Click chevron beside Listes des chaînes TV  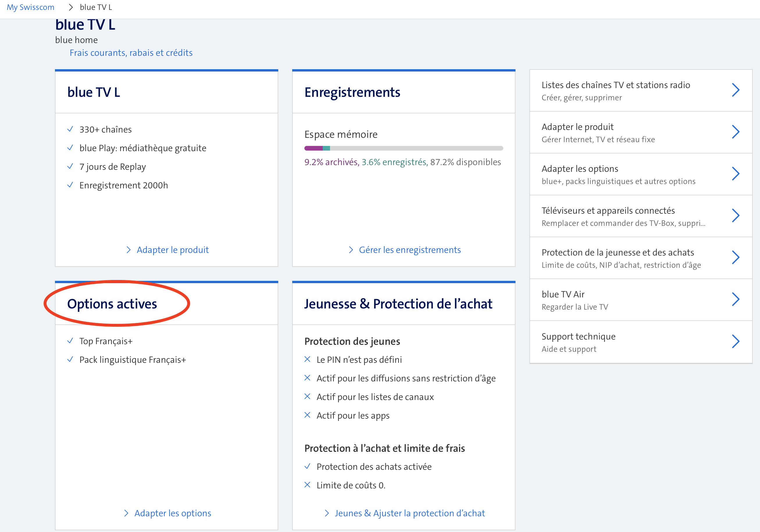[736, 90]
